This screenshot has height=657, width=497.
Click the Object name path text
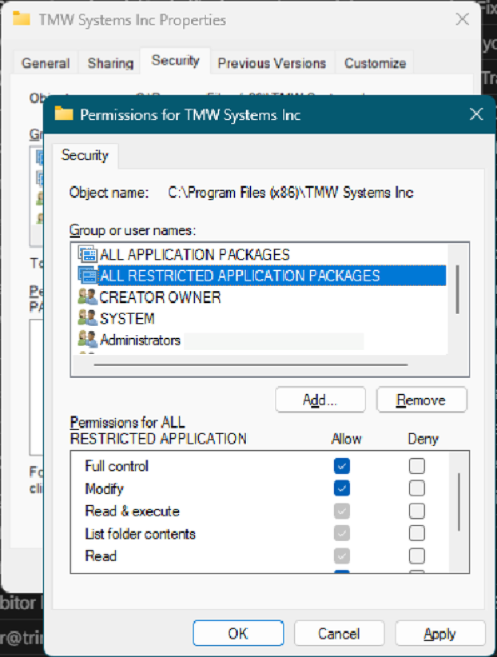pyautogui.click(x=291, y=192)
